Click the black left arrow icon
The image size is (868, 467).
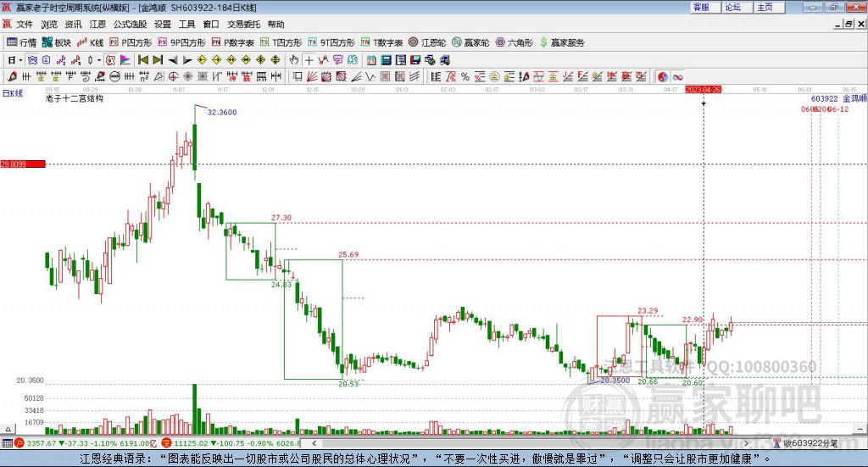coord(173,60)
